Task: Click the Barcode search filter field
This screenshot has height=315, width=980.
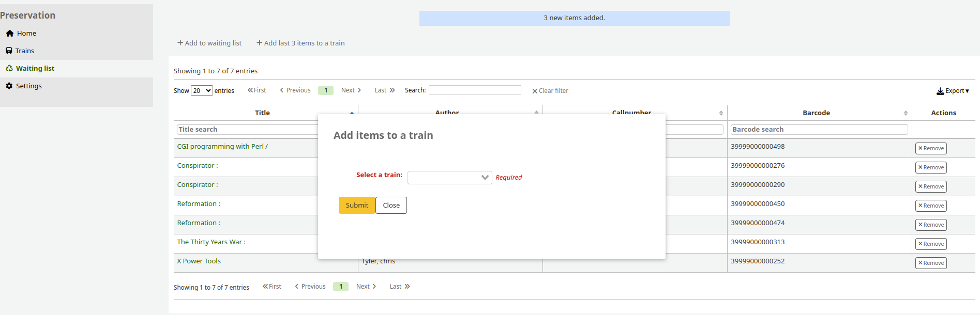Action: (x=819, y=130)
